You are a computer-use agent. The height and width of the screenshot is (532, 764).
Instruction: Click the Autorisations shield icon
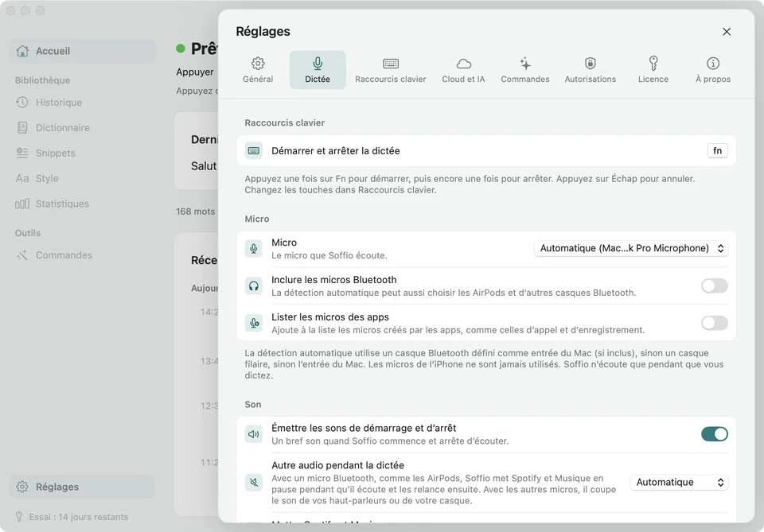(590, 64)
